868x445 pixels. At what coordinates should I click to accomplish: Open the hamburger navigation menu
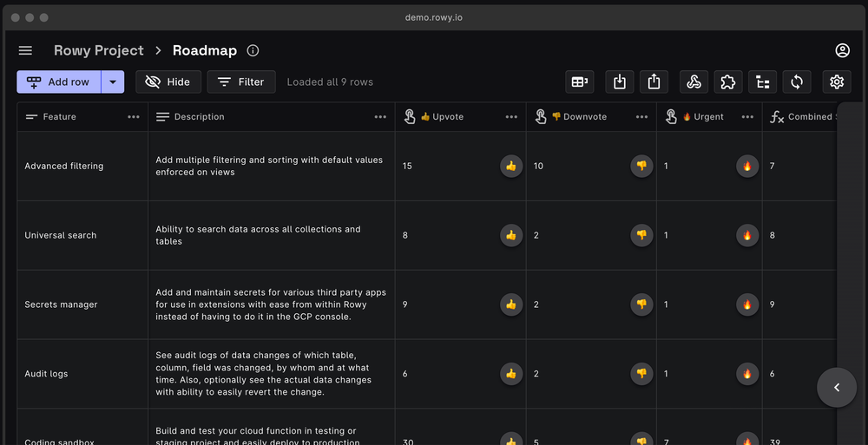tap(25, 51)
